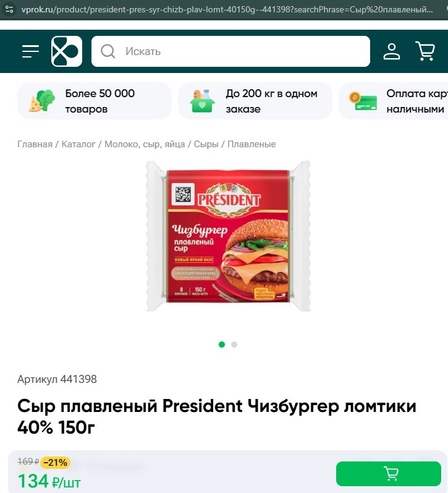Screen dimensions: 448x493
Task: Open the shopping cart in header
Action: point(425,51)
